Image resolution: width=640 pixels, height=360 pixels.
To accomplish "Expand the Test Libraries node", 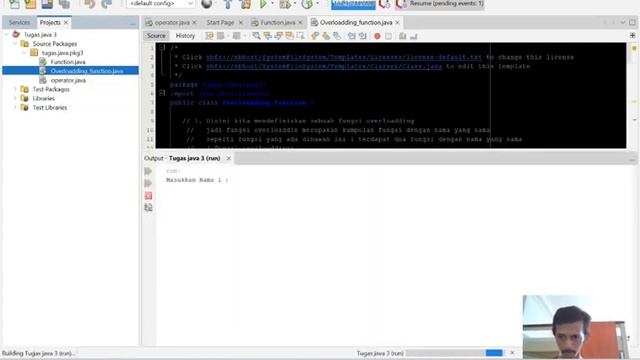I will [x=15, y=107].
